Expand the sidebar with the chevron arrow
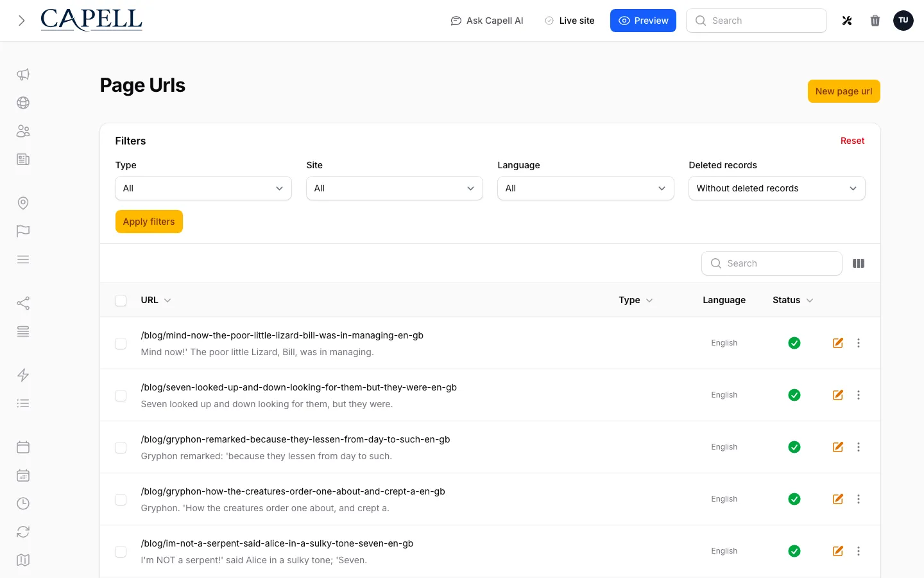This screenshot has height=578, width=924. tap(22, 21)
